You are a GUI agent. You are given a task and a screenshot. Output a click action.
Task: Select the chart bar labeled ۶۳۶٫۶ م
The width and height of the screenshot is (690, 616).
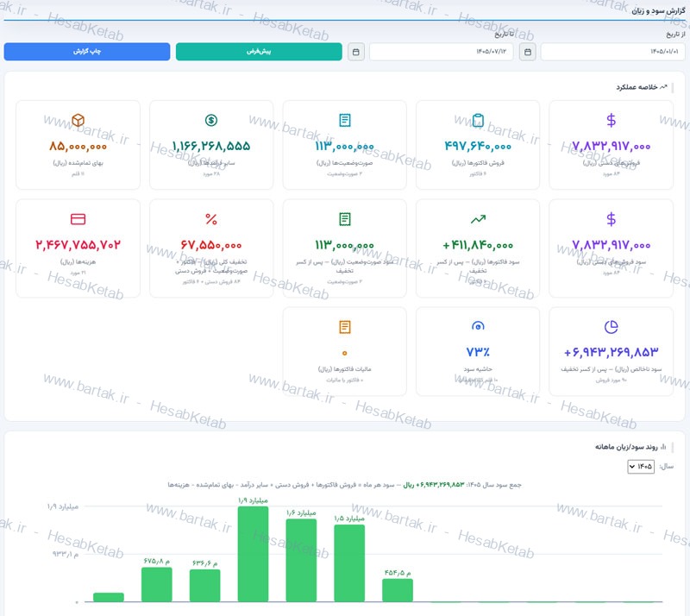205,586
